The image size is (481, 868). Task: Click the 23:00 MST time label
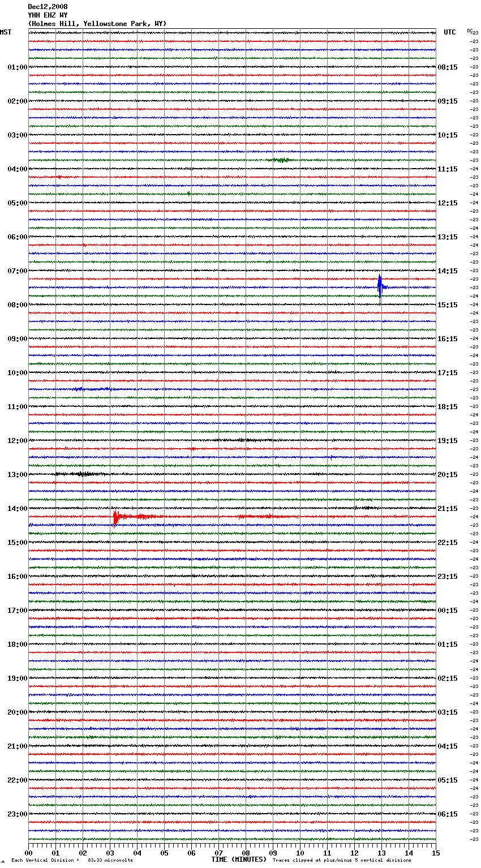tap(17, 814)
